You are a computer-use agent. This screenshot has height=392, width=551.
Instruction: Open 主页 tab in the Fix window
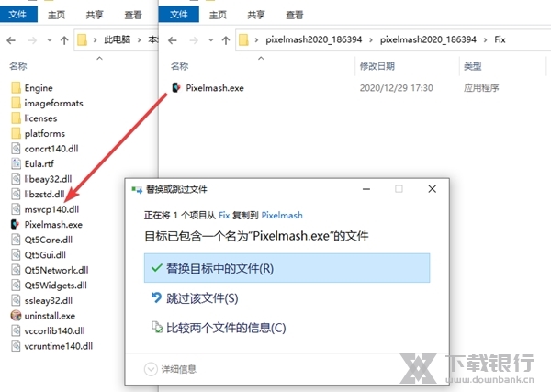(218, 15)
